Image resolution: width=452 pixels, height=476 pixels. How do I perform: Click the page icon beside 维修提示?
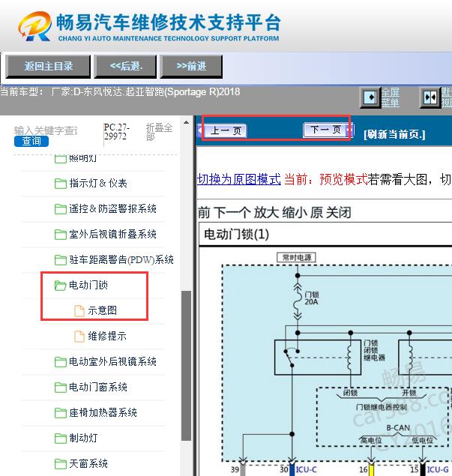tap(79, 337)
